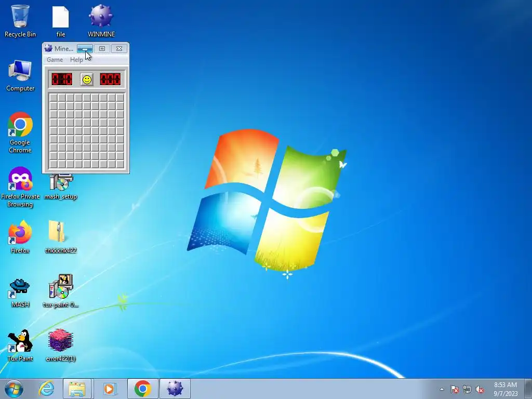Click the Minesweeper taskbar button

click(175, 389)
